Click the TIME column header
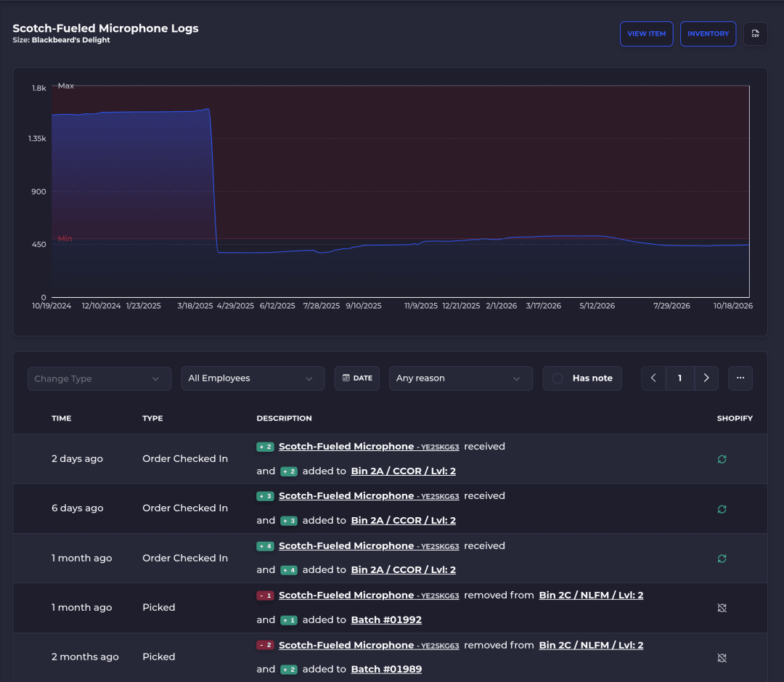Screen dimensions: 784x682 [62, 418]
